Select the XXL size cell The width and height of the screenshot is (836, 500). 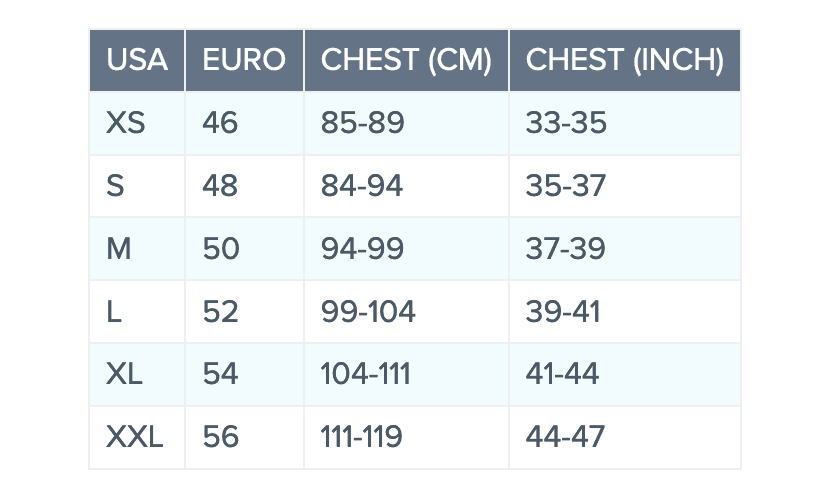click(x=135, y=437)
